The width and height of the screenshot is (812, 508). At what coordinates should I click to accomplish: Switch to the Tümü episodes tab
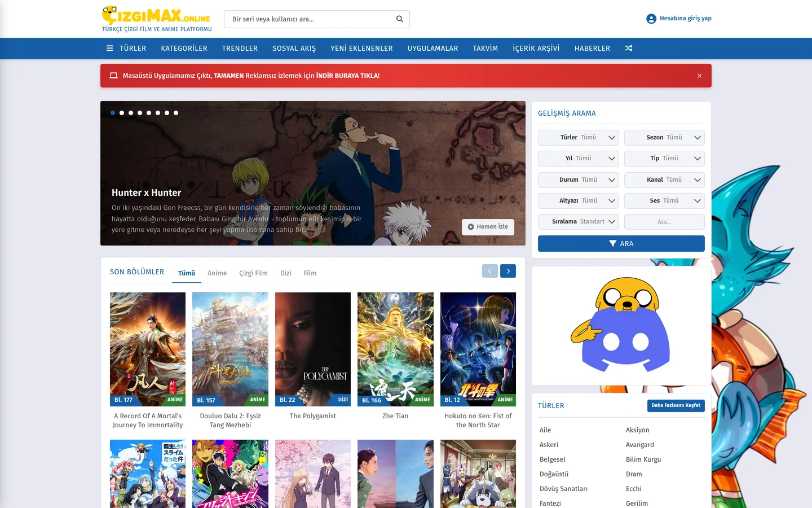187,273
